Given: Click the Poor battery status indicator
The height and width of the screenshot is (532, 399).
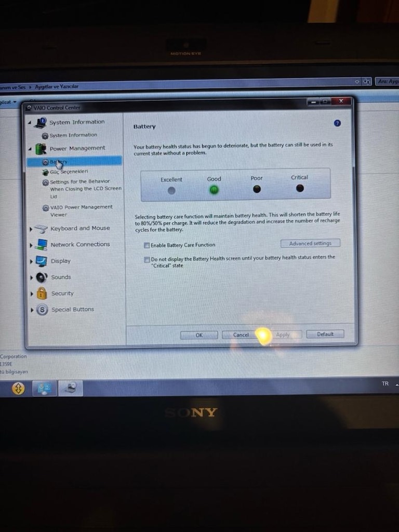Looking at the screenshot, I should pos(257,189).
